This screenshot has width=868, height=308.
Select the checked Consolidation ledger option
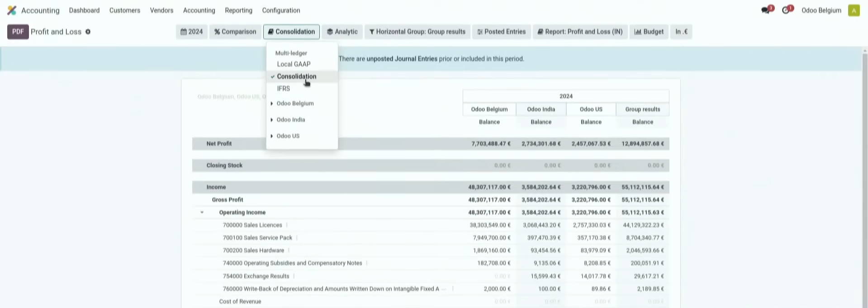click(x=302, y=76)
